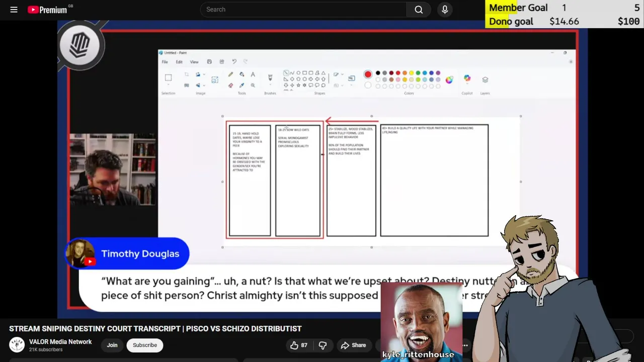Select the Brushes tool
This screenshot has height=362, width=644.
coord(270,77)
